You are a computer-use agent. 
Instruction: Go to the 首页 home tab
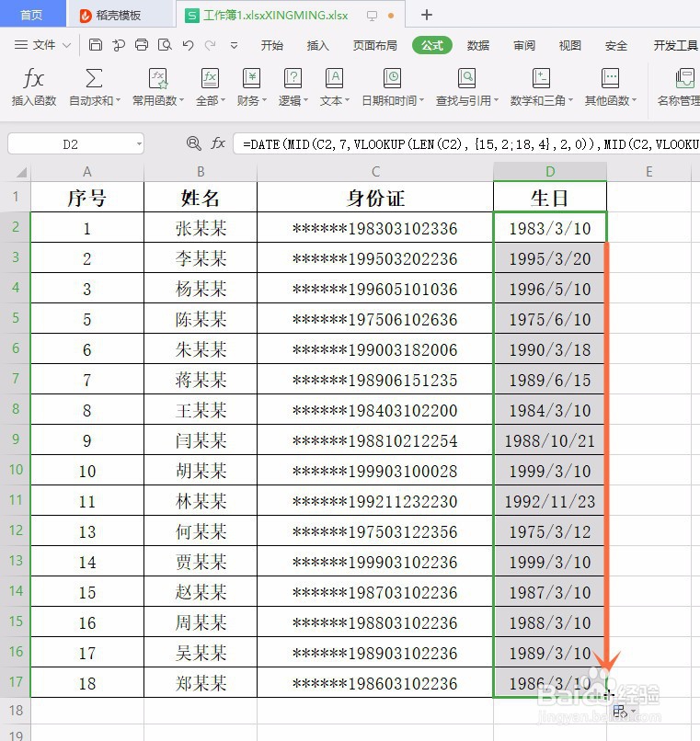(x=32, y=15)
